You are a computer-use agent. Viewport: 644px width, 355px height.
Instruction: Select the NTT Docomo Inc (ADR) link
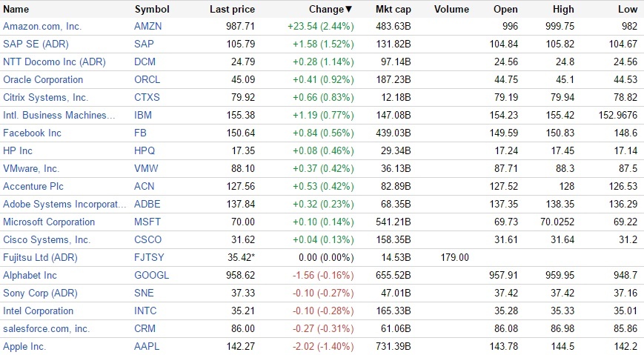pyautogui.click(x=50, y=62)
